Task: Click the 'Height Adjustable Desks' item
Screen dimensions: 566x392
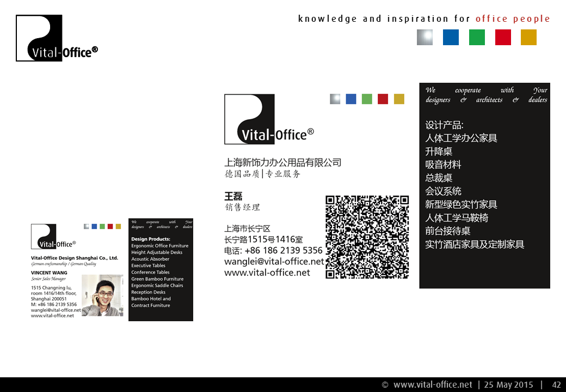Action: pos(157,252)
